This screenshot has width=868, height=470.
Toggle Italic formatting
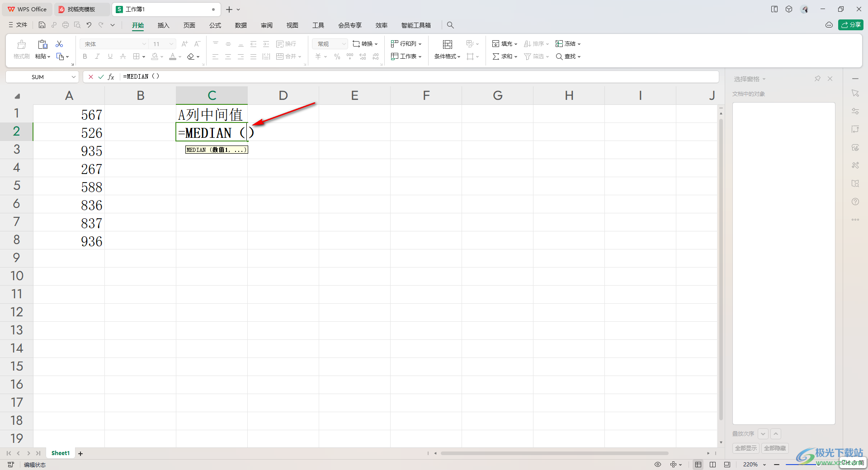tap(98, 56)
